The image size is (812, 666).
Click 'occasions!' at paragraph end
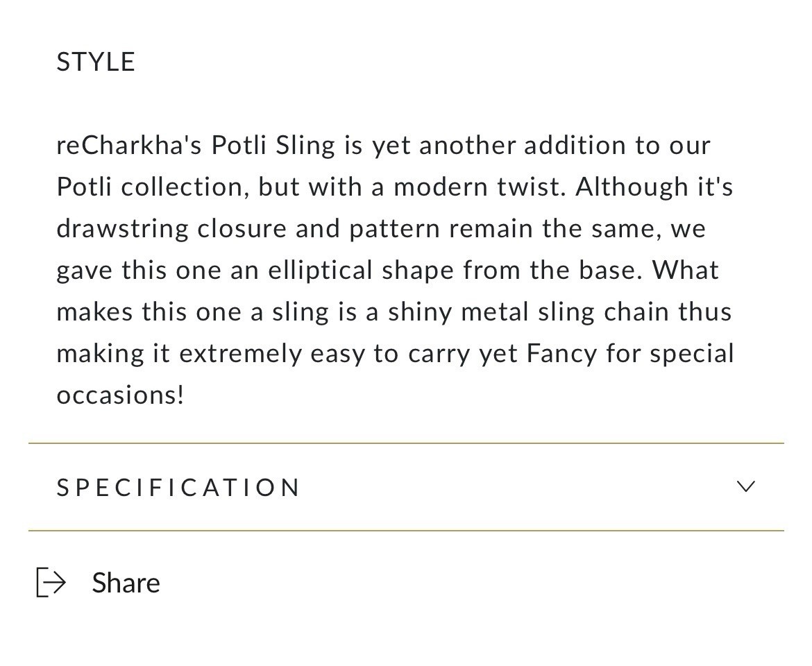coord(121,395)
